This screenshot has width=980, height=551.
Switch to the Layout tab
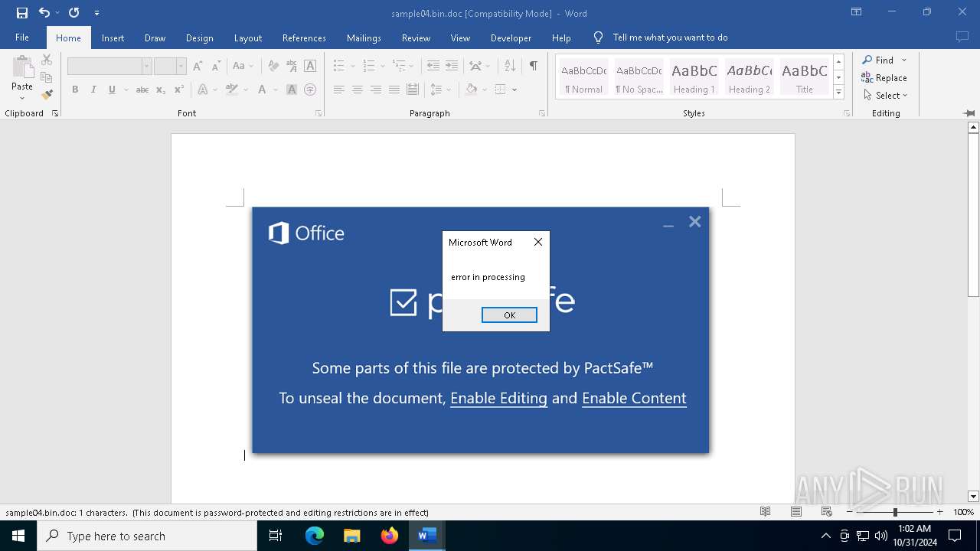click(248, 37)
